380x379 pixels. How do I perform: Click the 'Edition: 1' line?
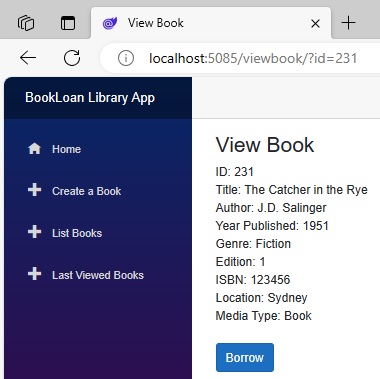241,262
